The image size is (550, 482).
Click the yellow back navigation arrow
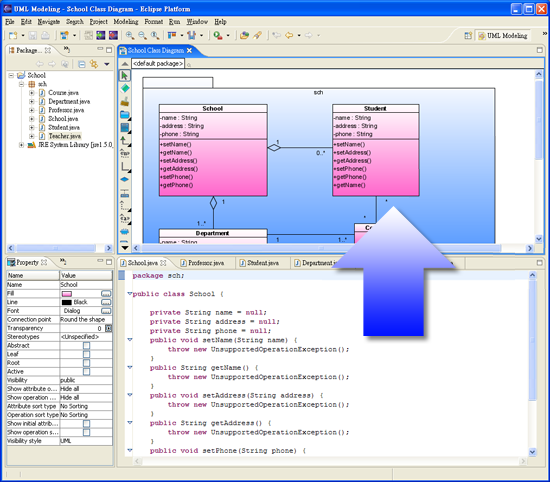pos(289,35)
